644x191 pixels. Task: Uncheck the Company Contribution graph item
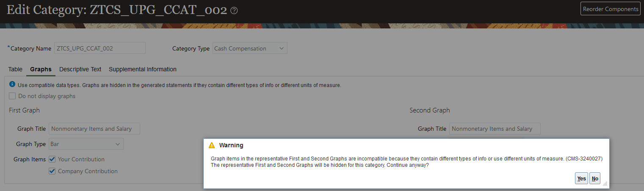pyautogui.click(x=53, y=171)
